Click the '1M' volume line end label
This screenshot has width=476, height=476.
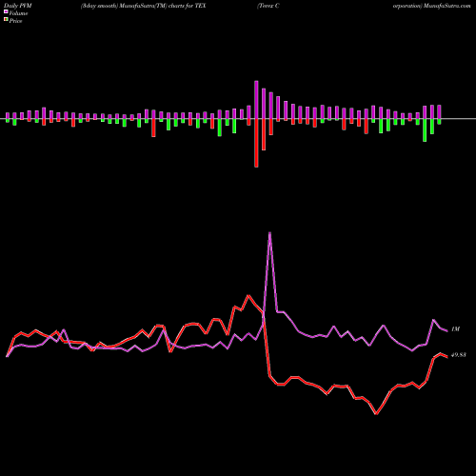(x=455, y=329)
